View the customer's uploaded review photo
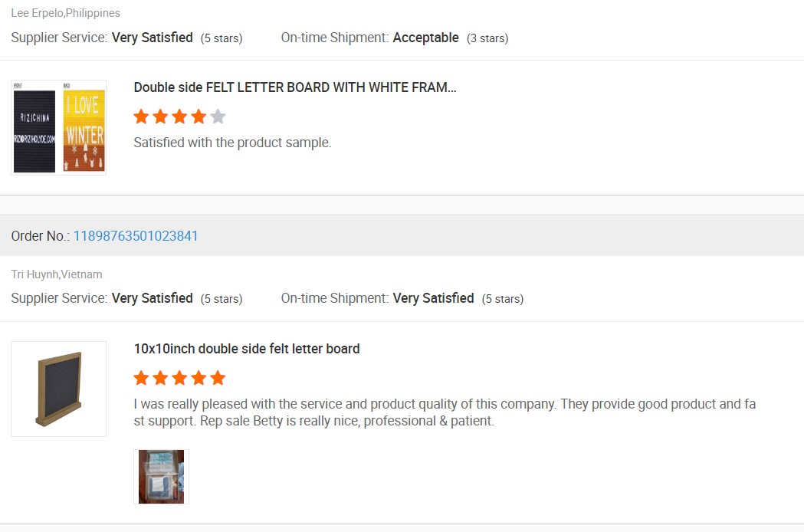This screenshot has width=804, height=532. click(x=161, y=477)
